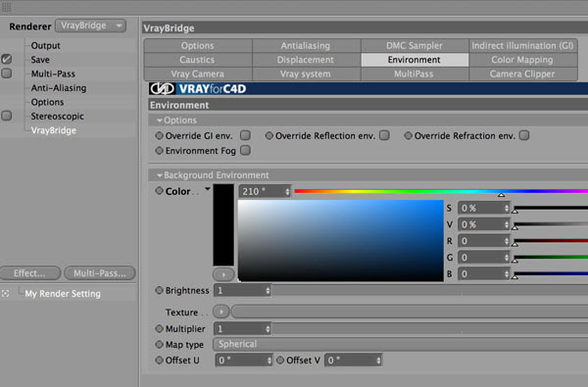Toggle the Override Reflection env. animation dot
The width and height of the screenshot is (588, 387).
[269, 135]
